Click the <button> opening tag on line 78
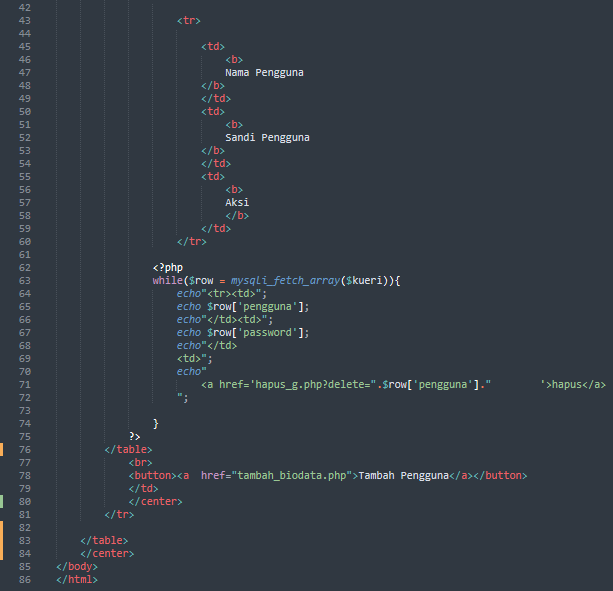The height and width of the screenshot is (591, 613). click(x=152, y=476)
